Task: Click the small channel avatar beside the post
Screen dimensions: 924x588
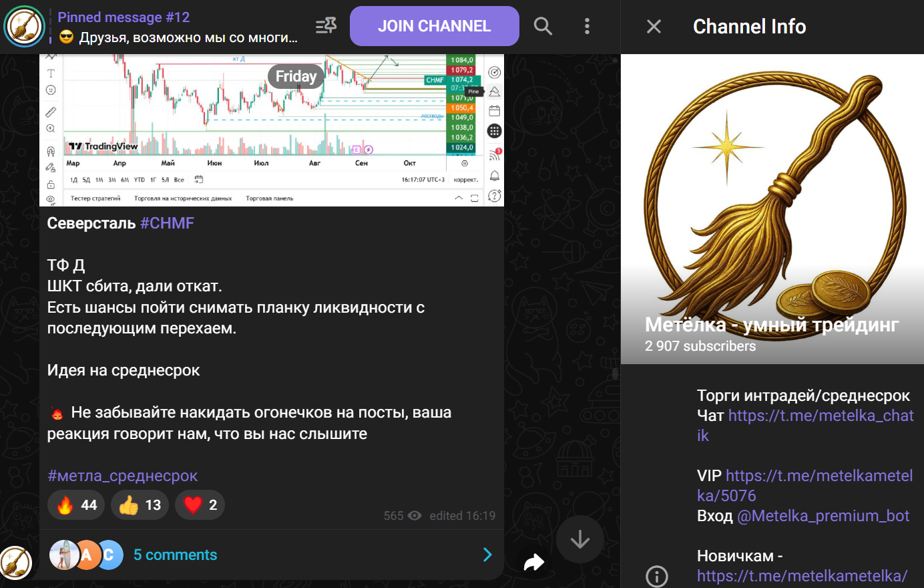Action: pos(17,563)
